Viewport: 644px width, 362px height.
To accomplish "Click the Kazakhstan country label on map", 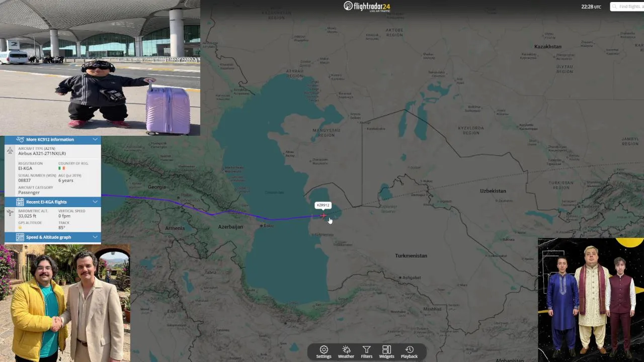I will tap(548, 47).
